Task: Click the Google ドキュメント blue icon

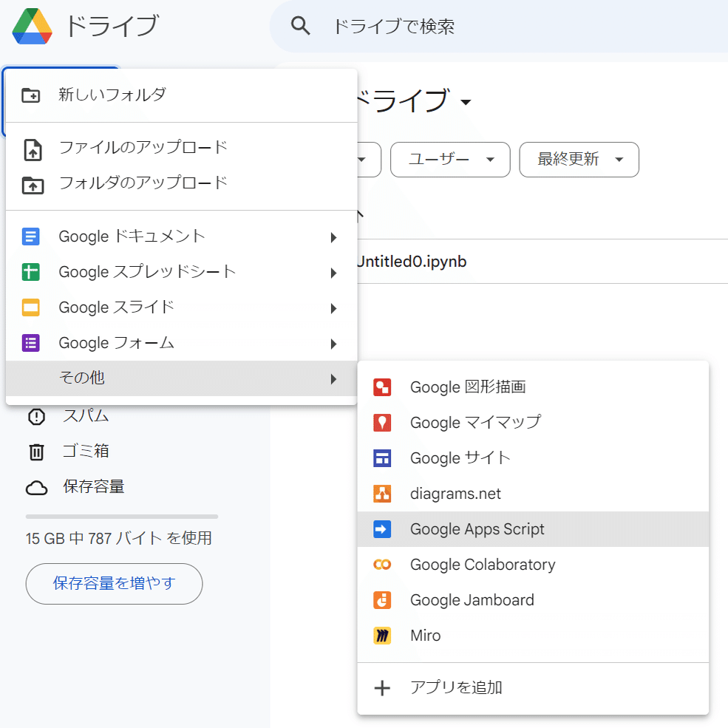Action: click(31, 237)
